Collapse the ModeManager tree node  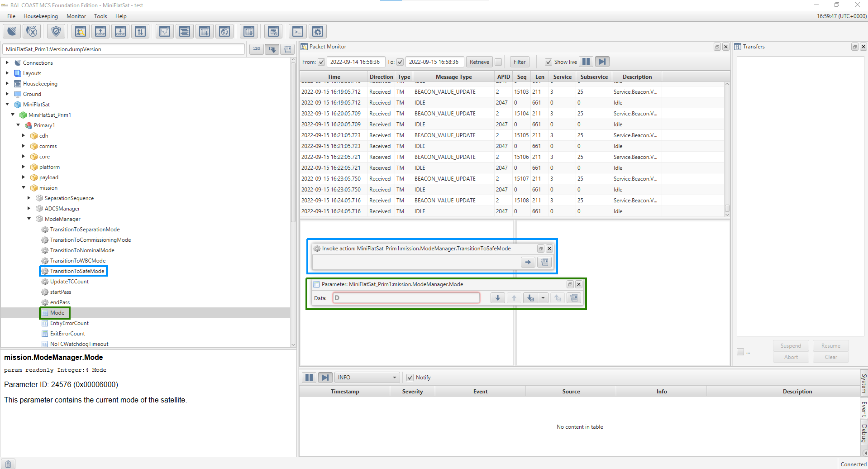(x=29, y=219)
